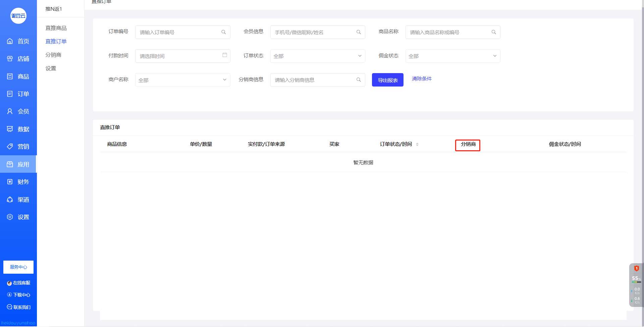Screen dimensions: 644x327
Task: Click the 财务 finance icon
Action: (x=10, y=182)
